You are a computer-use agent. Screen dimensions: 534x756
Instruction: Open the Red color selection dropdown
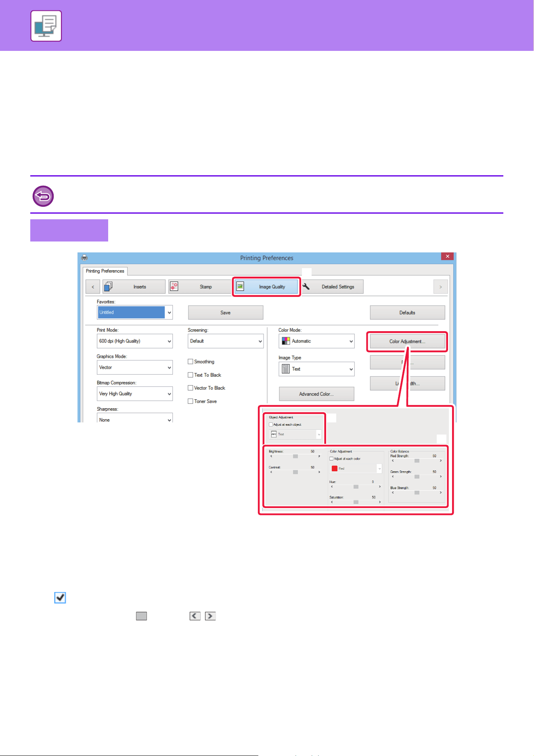click(356, 468)
